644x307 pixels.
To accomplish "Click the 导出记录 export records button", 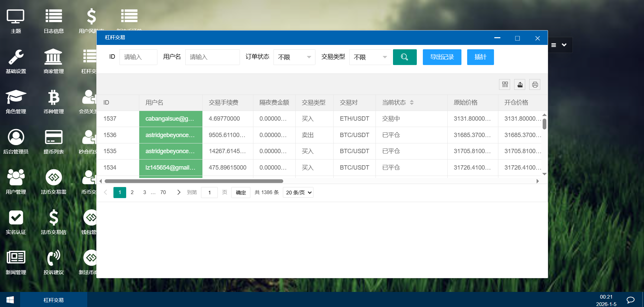I will 442,57.
